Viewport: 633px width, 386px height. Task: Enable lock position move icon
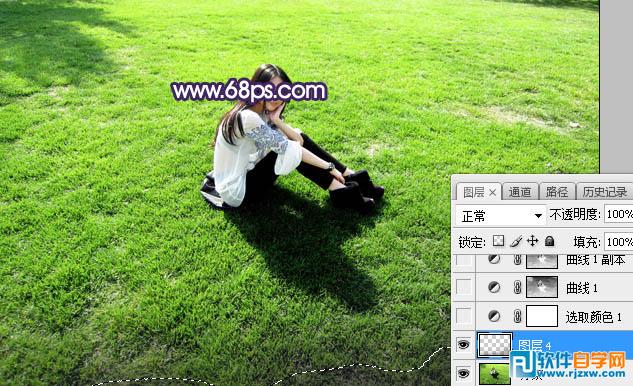pos(532,241)
